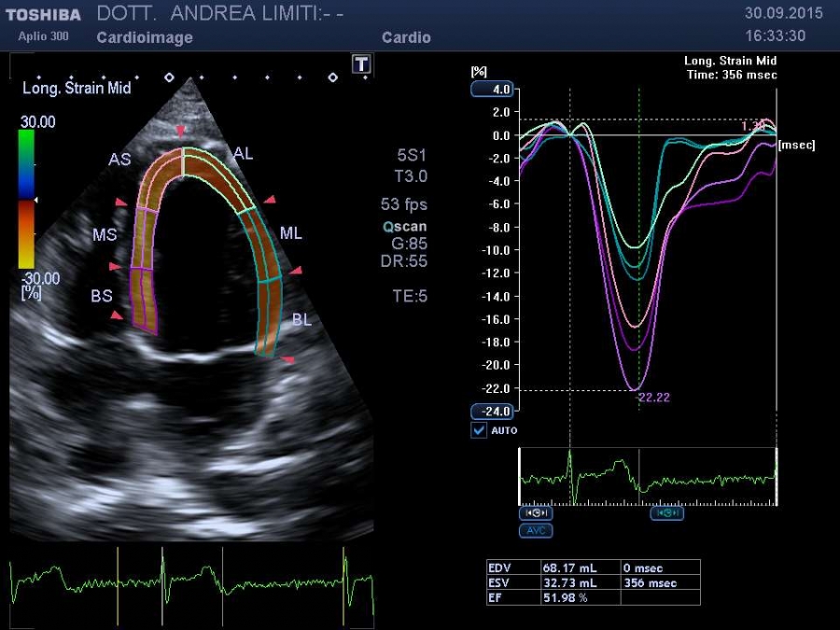Click the 4.0 upper strain scale box
Screen dimensions: 840x630
491,90
